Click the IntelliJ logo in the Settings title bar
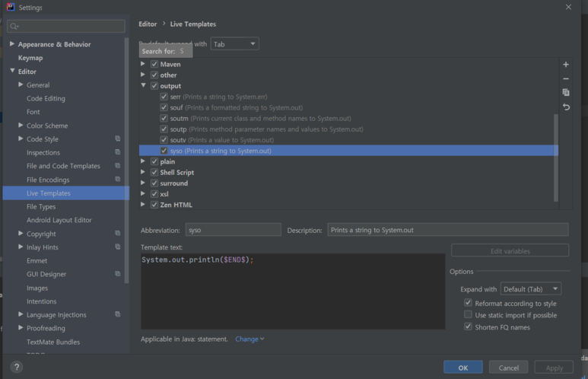588x379 pixels. 11,7
